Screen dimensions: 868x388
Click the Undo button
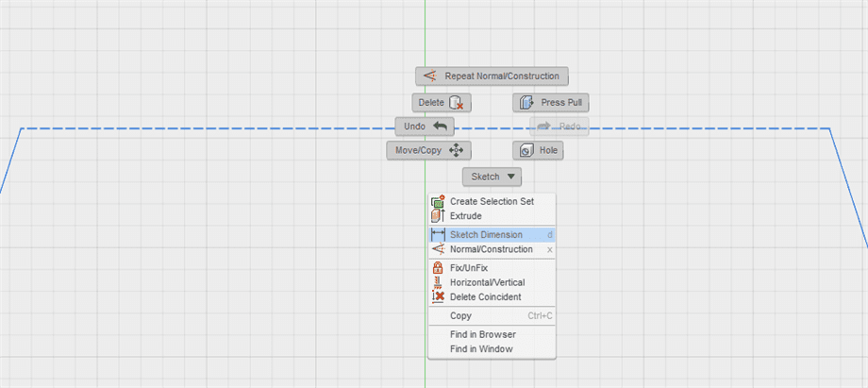point(425,127)
